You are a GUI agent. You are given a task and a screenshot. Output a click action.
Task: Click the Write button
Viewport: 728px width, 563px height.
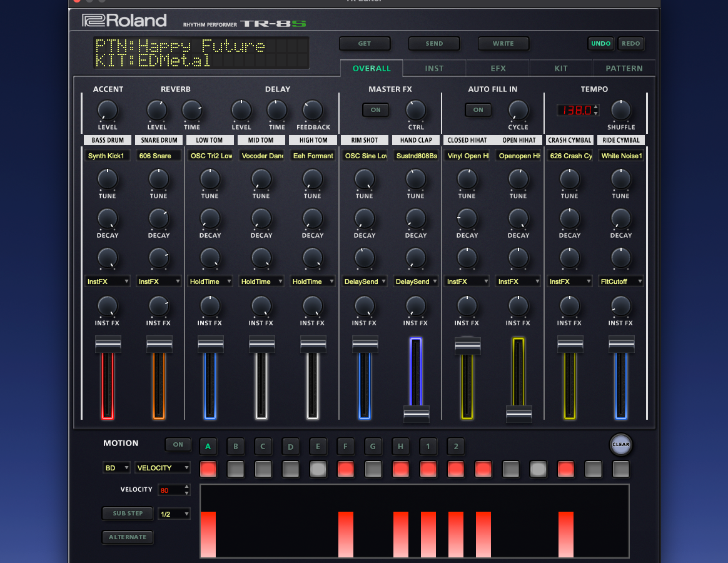coord(503,44)
